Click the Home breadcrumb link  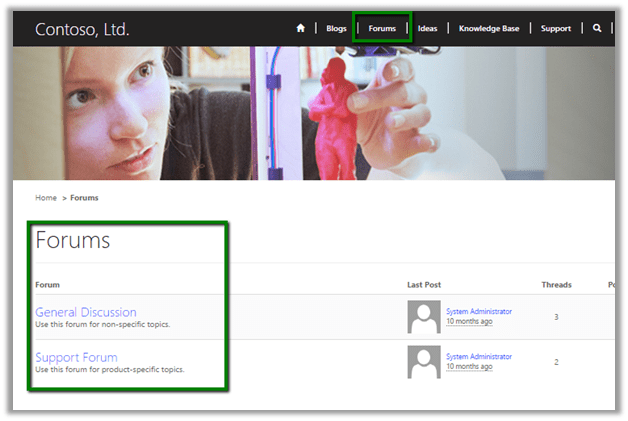point(46,197)
